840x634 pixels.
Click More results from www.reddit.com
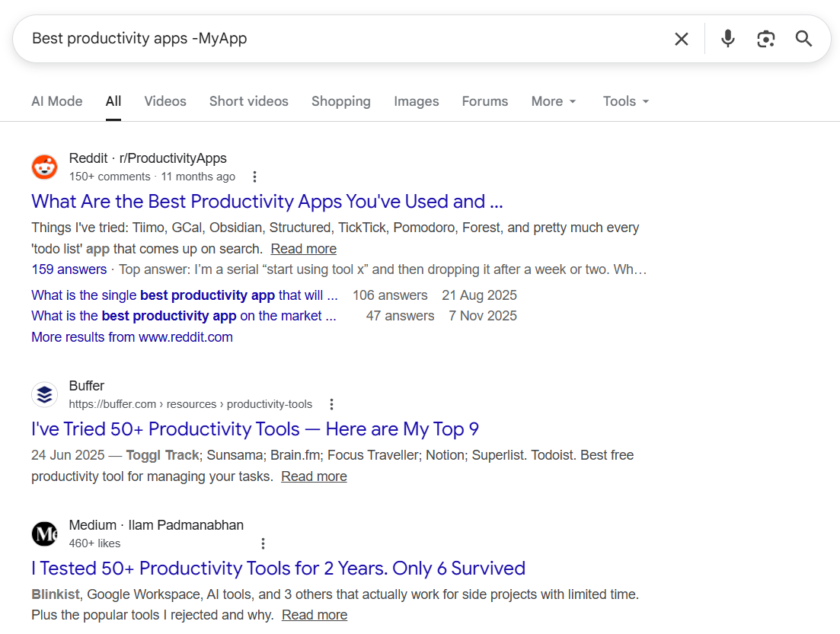(x=132, y=336)
